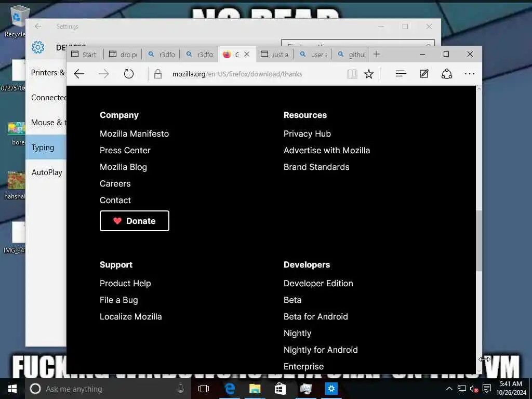The height and width of the screenshot is (399, 532).
Task: Click the padlock site info icon
Action: point(158,74)
